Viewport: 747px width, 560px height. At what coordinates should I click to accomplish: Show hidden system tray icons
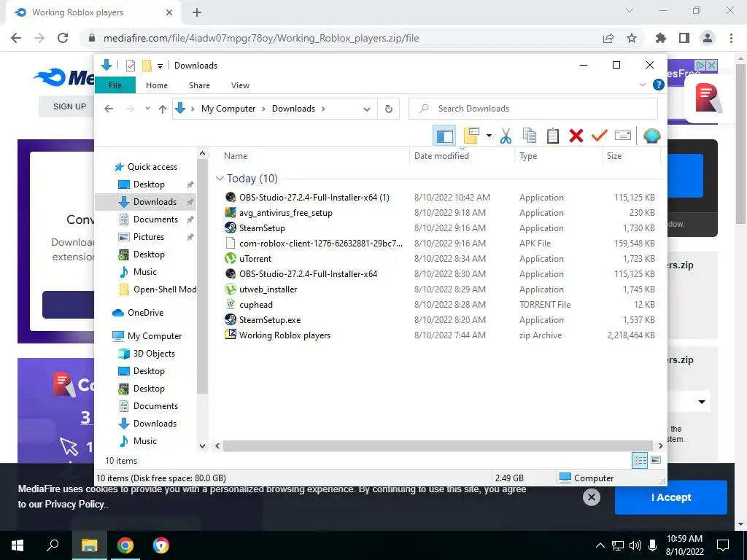(600, 545)
